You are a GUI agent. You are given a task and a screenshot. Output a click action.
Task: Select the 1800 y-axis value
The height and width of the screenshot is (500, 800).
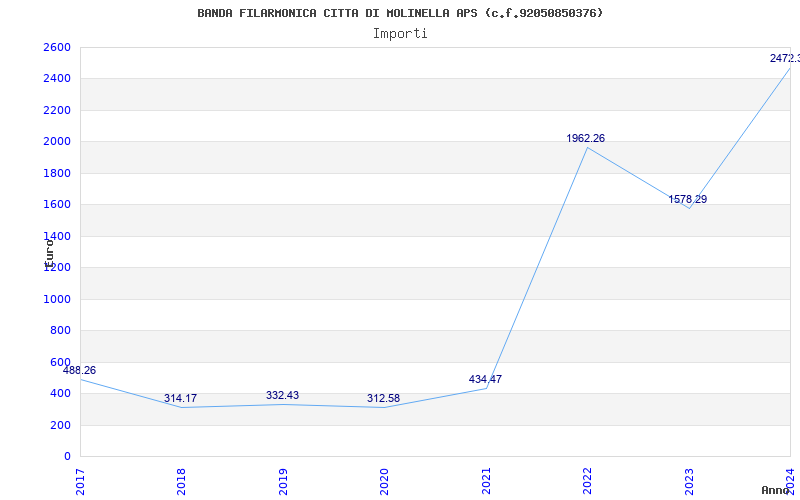57,173
